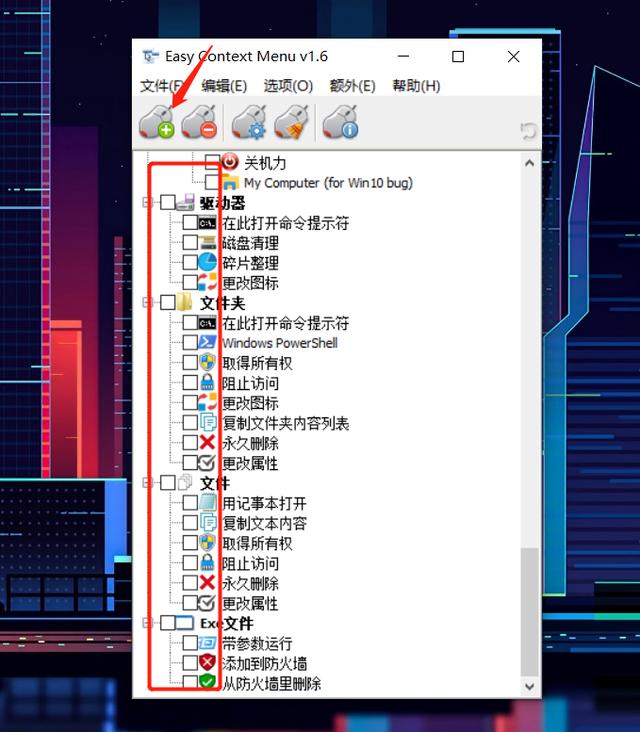
Task: Click red X icon for 永久删除 under 文件夹
Action: [x=207, y=442]
